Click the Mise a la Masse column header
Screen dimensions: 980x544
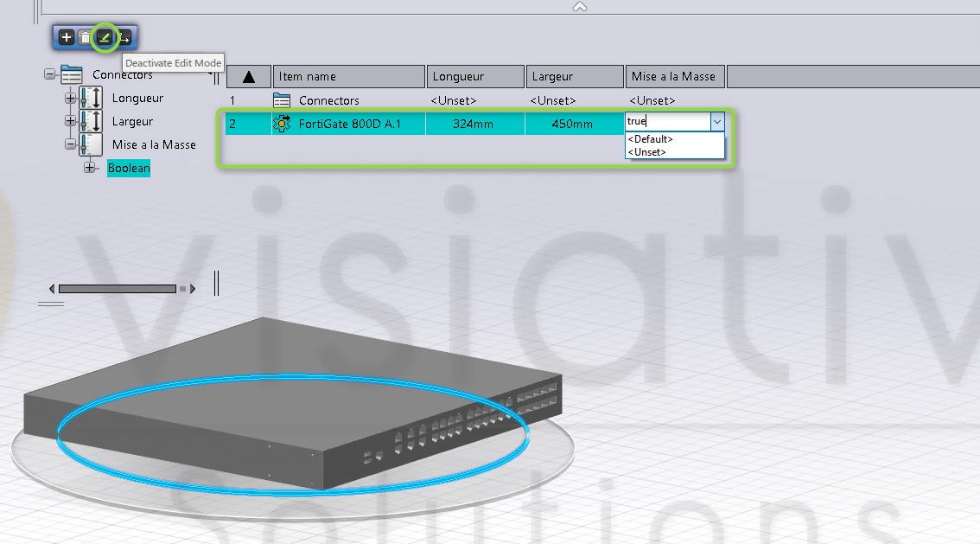point(675,76)
